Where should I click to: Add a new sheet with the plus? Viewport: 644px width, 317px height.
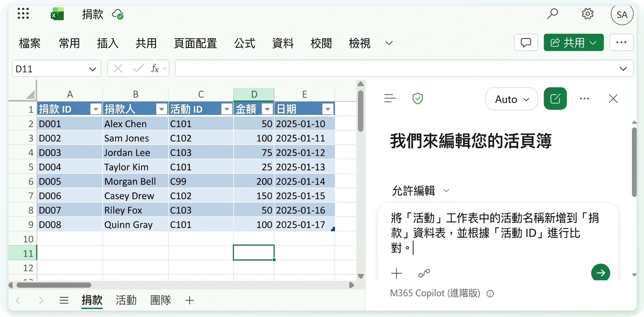pos(189,301)
